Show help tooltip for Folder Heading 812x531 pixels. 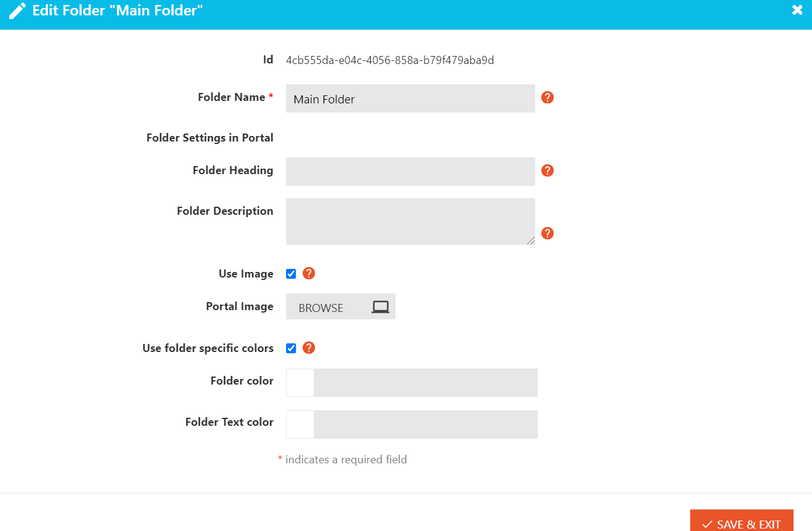[x=547, y=170]
